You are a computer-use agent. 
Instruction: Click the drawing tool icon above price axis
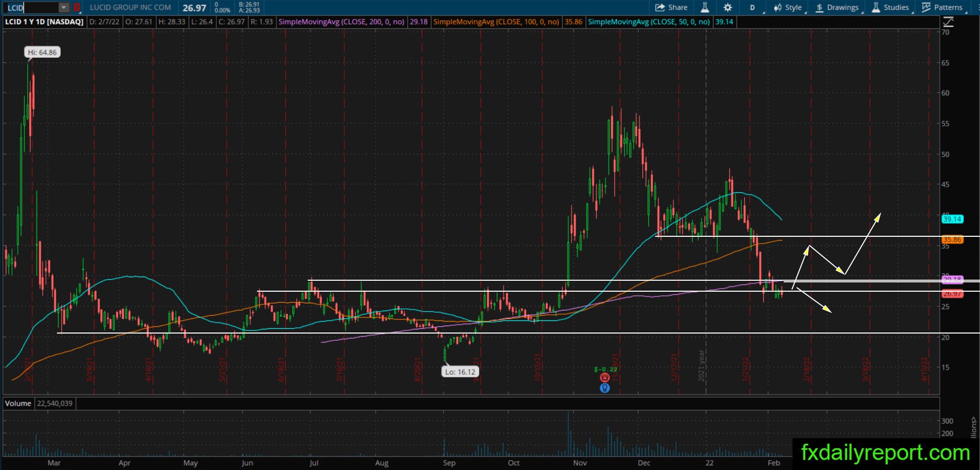point(948,22)
